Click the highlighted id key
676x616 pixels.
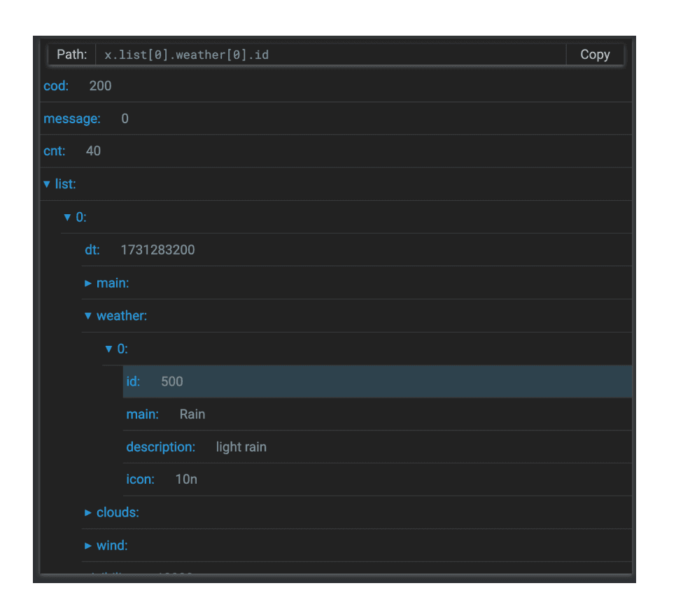133,381
